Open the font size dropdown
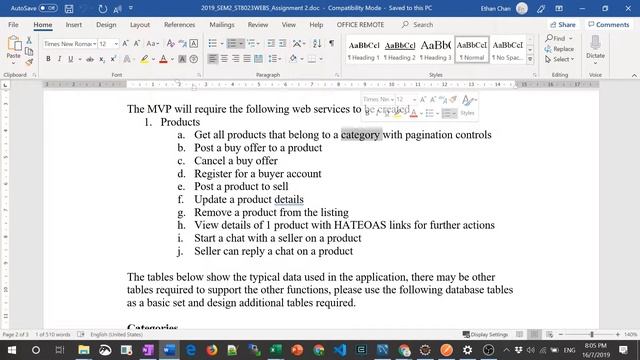Image resolution: width=640 pixels, height=360 pixels. [116, 44]
